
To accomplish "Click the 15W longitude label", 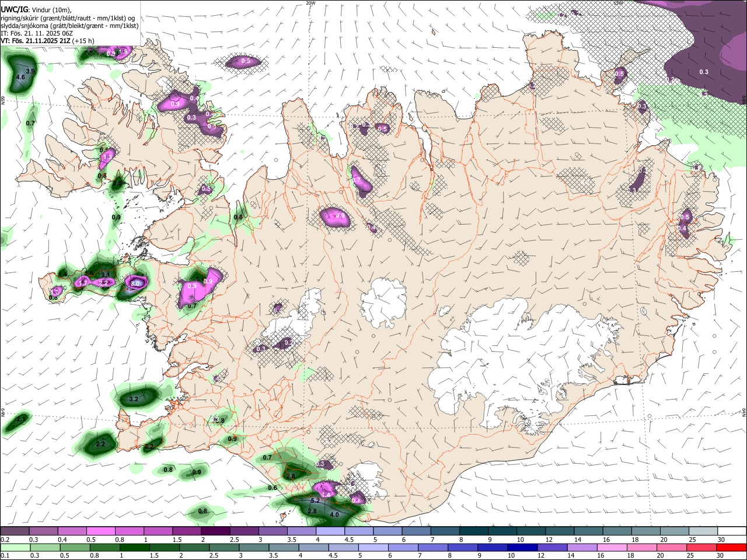I will (618, 3).
